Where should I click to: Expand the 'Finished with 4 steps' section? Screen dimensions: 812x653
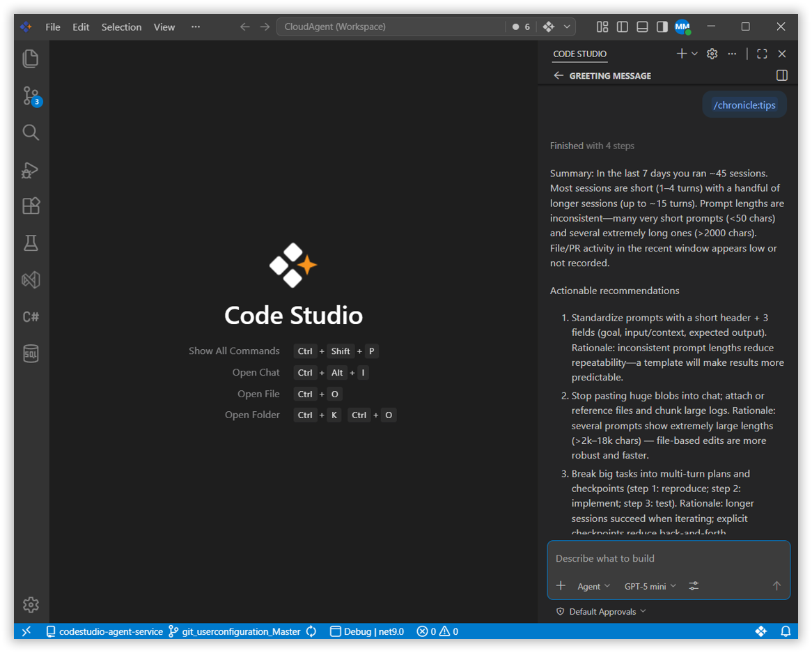[592, 146]
